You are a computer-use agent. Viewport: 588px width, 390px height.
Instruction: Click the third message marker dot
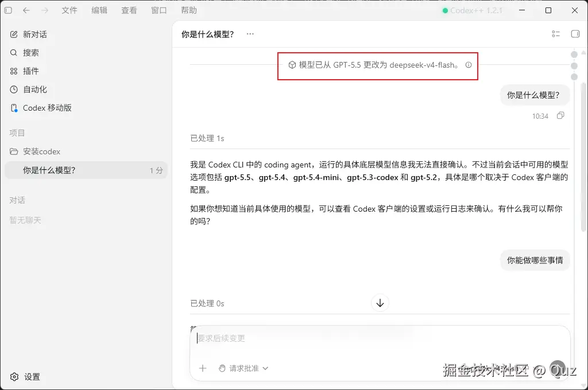coord(574,77)
